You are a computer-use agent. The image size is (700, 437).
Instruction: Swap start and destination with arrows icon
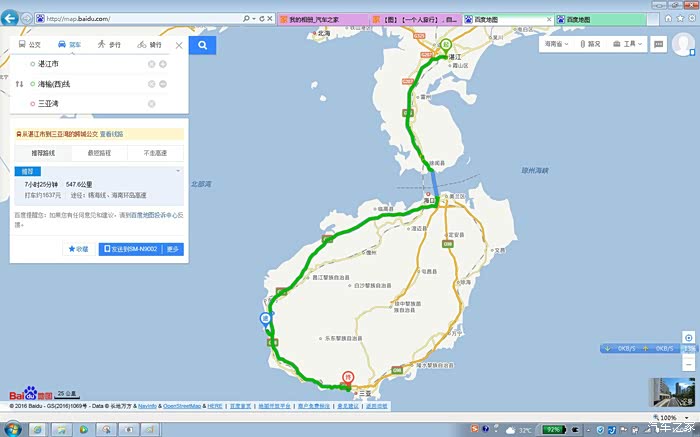point(19,83)
